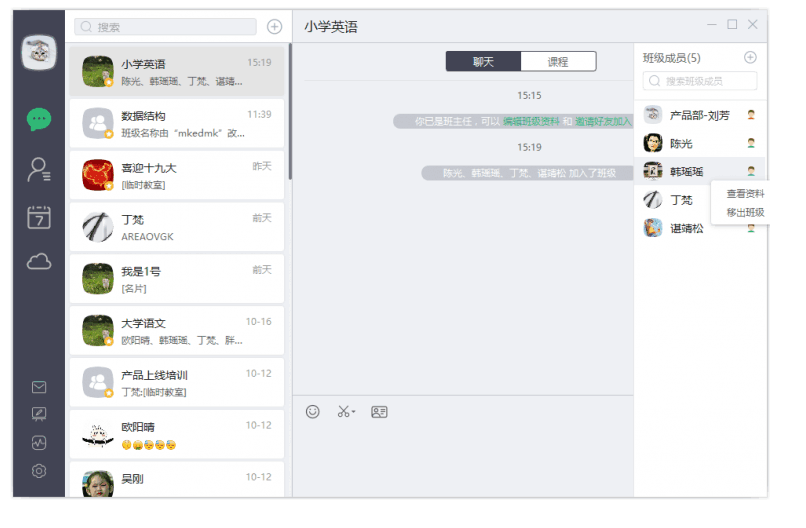Switch to the 课程 tab
806x528 pixels.
click(558, 62)
